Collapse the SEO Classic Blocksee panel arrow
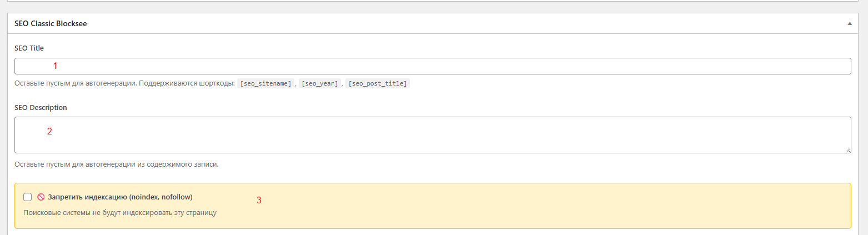Screen dimensions: 868x235 pos(850,24)
